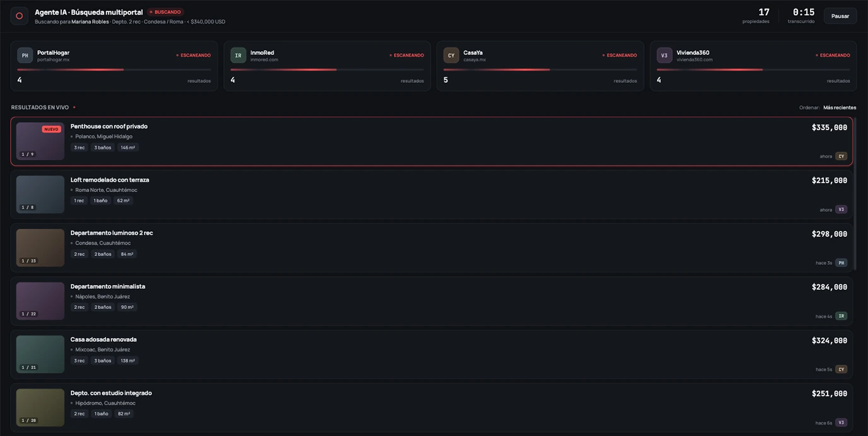
Task: Click the $215,000 price
Action: (x=829, y=180)
